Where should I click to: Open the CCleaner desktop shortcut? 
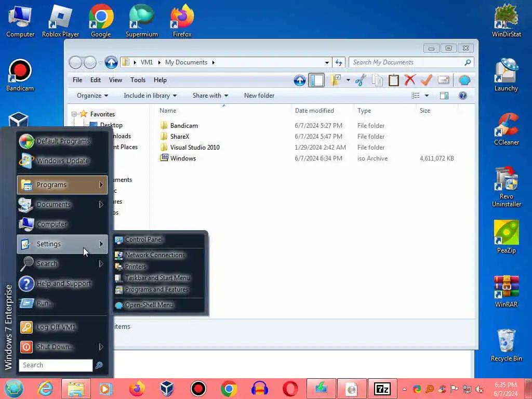[506, 129]
